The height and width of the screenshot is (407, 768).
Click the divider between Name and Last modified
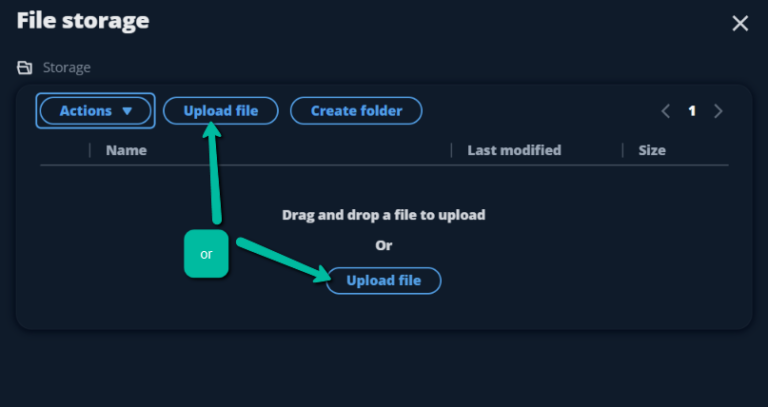click(451, 150)
